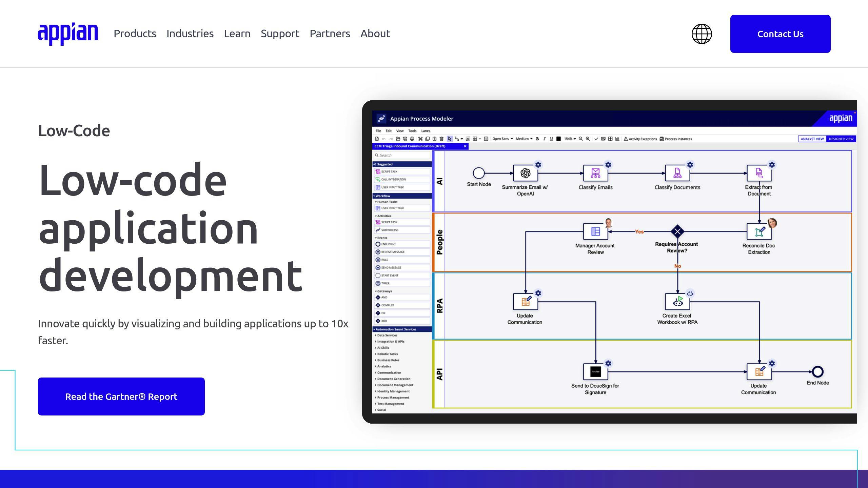
Task: Click the Classify Emails node
Action: (x=595, y=173)
